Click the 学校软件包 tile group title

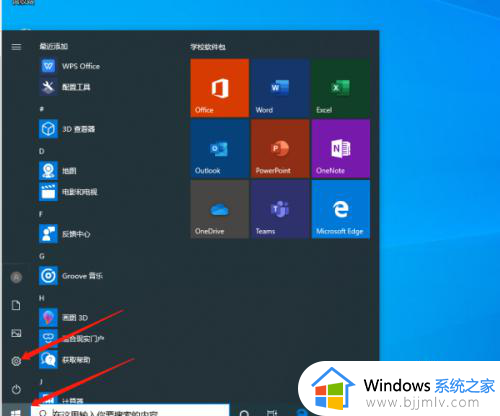(208, 47)
